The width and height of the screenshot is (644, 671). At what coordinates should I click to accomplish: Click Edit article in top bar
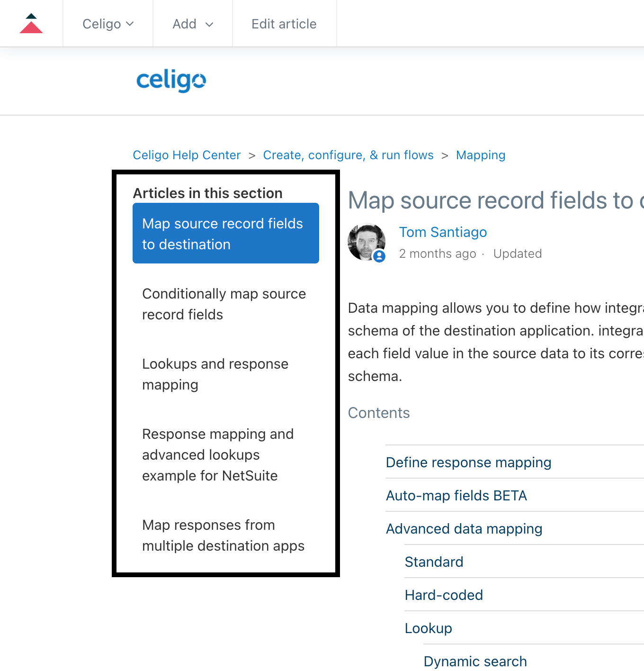pyautogui.click(x=284, y=24)
